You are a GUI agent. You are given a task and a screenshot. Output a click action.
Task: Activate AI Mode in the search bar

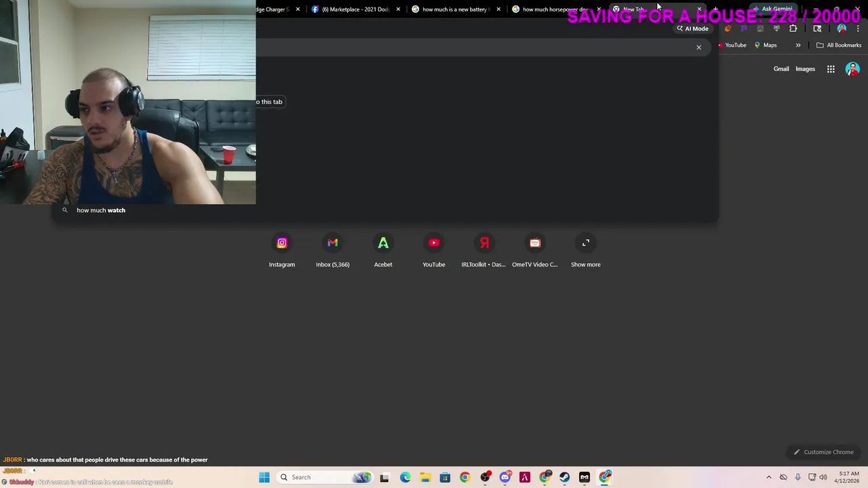[x=692, y=28]
